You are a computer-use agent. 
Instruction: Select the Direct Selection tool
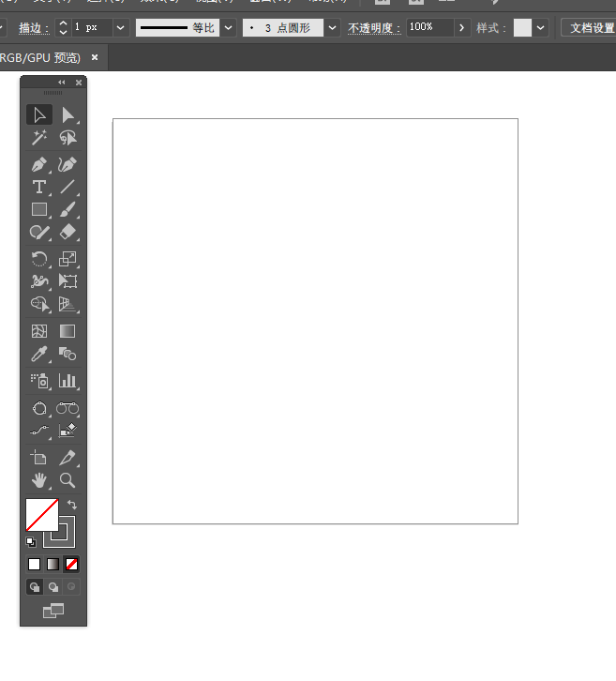[68, 115]
